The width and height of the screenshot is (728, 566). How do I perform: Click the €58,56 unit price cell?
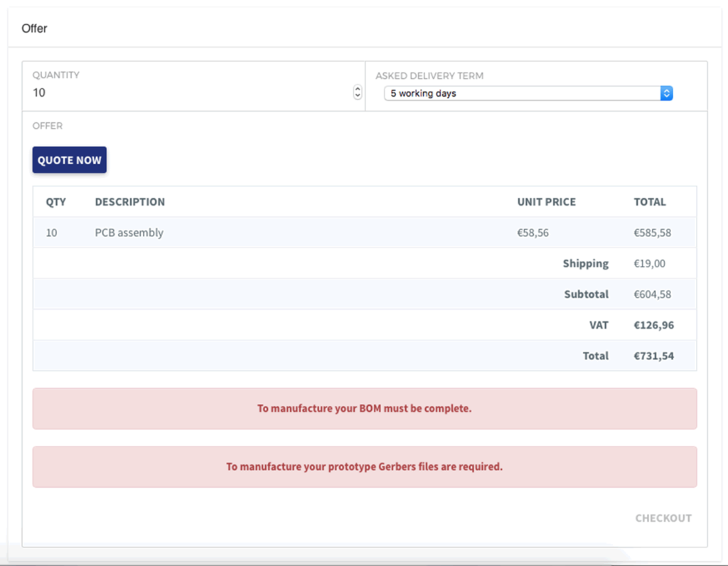(532, 233)
